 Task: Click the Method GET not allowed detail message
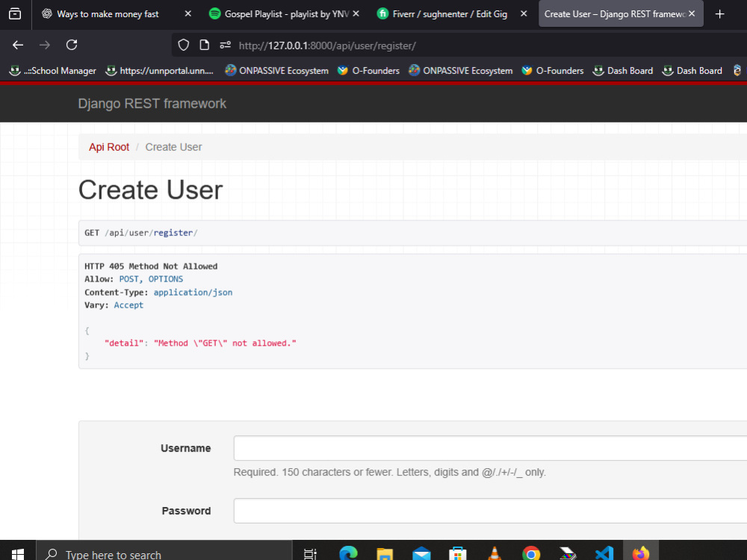click(x=225, y=343)
